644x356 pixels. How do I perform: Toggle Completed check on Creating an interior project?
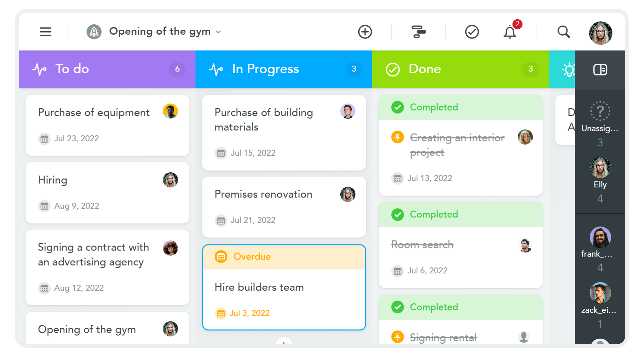pyautogui.click(x=397, y=107)
